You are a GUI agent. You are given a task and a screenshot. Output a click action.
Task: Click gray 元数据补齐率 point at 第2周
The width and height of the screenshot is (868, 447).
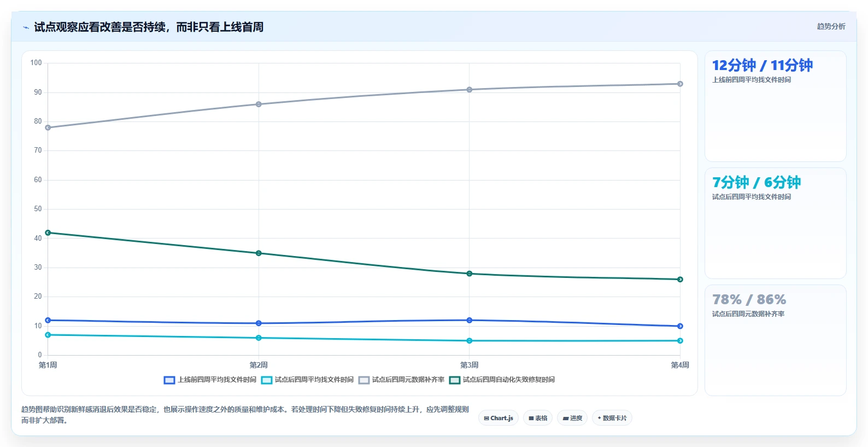pyautogui.click(x=259, y=104)
